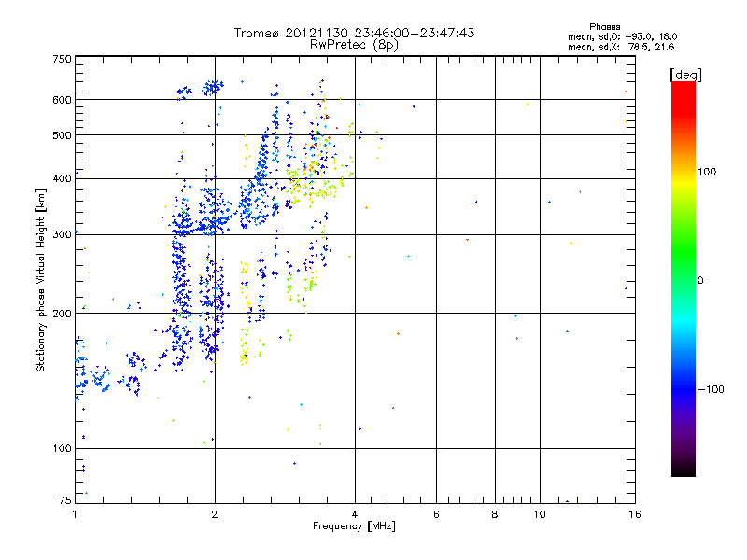The height and width of the screenshot is (560, 747).
Task: Click the "Frequency [MHz]" axis label
Action: (354, 526)
